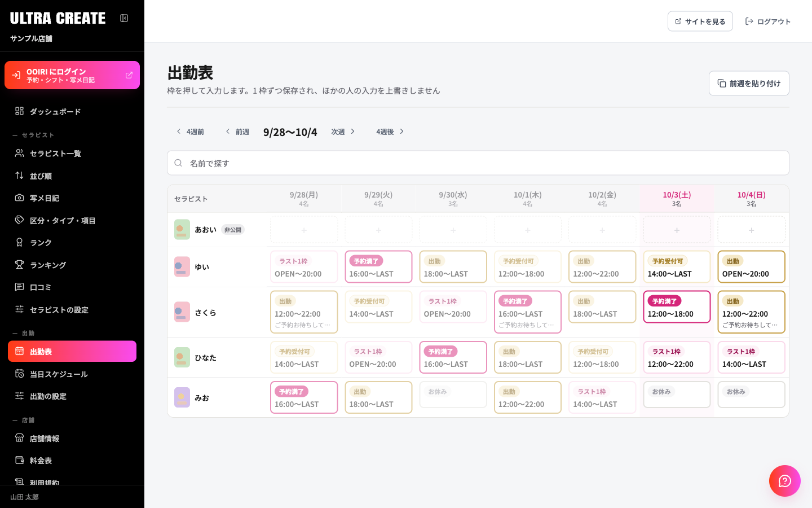Add shift for あおい on 10/3
Viewport: 812px width, 508px height.
[677, 230]
